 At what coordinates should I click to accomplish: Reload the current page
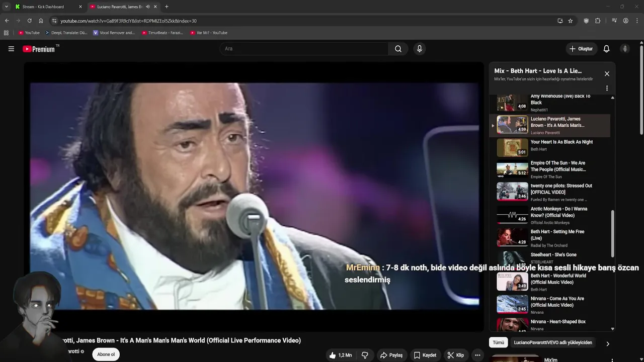tap(29, 21)
